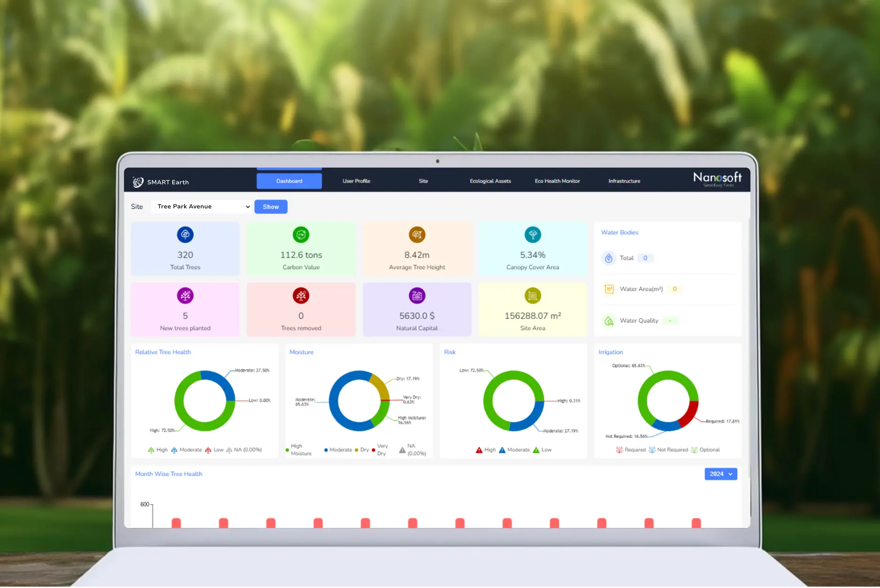Screen dimensions: 880x588
Task: Open the Tree Park Avenue site dropdown
Action: click(201, 206)
